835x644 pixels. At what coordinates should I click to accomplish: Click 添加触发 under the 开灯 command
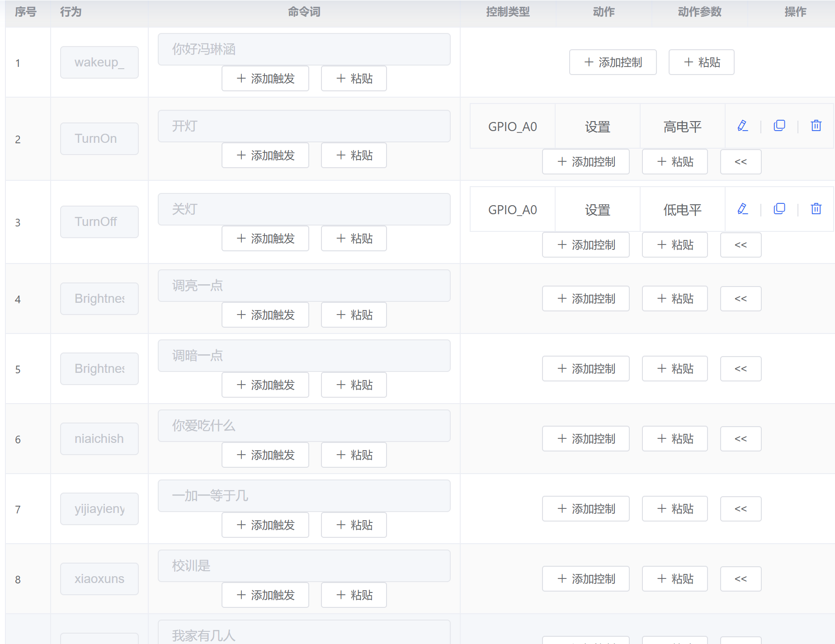pyautogui.click(x=265, y=155)
